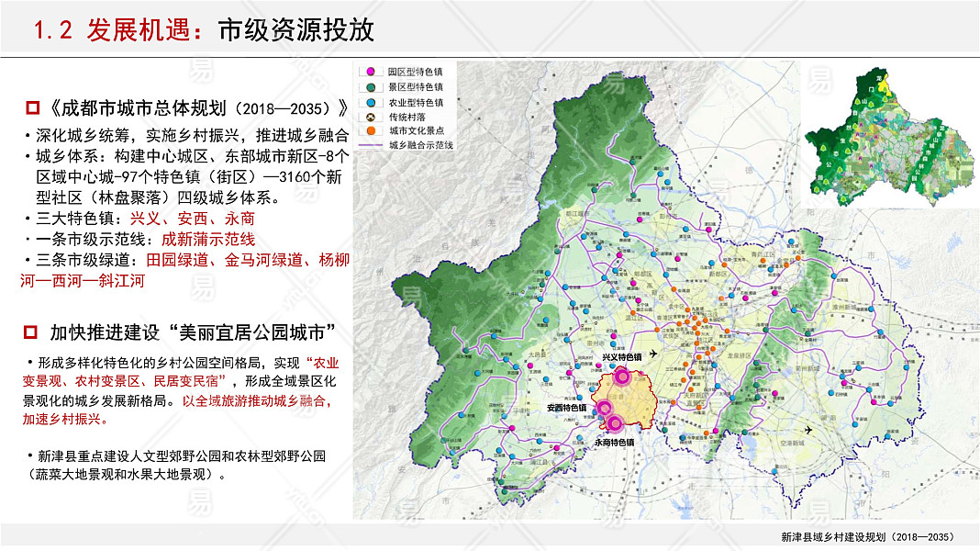Click the purple 城乡融合示范线 legend line
Viewport: 980px width, 551px height.
[x=371, y=145]
